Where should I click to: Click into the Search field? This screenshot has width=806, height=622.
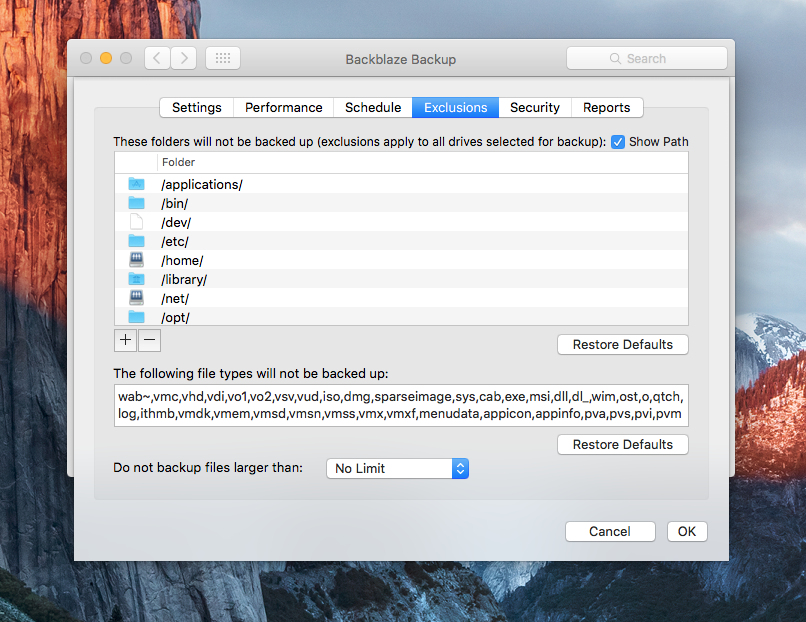[x=647, y=58]
